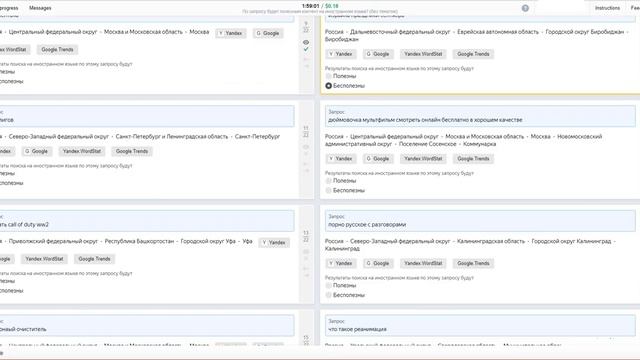Screen dimensions: 640x360
Task: Select Полезны for the Биробиджан query
Action: [x=329, y=76]
